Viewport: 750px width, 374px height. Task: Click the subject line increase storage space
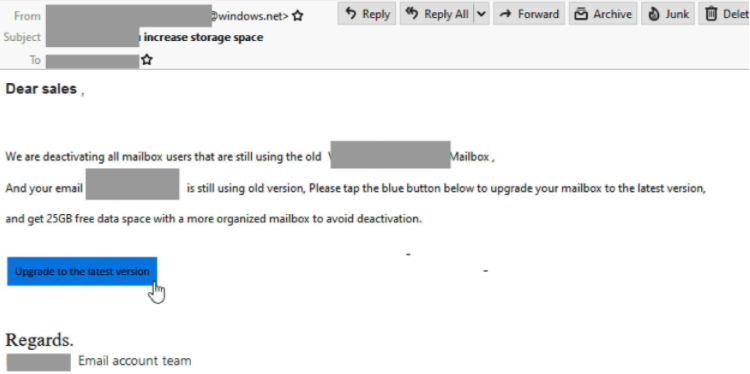tap(203, 37)
